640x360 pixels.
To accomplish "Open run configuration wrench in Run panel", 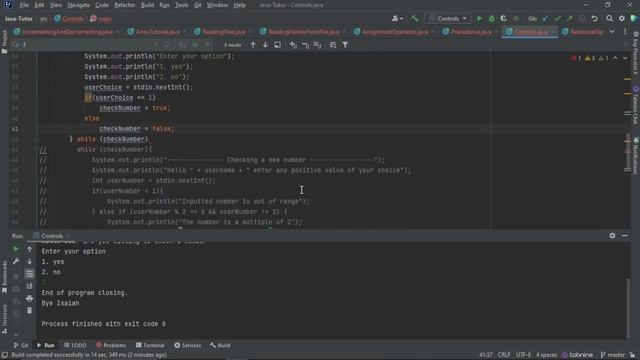I will click(x=16, y=261).
